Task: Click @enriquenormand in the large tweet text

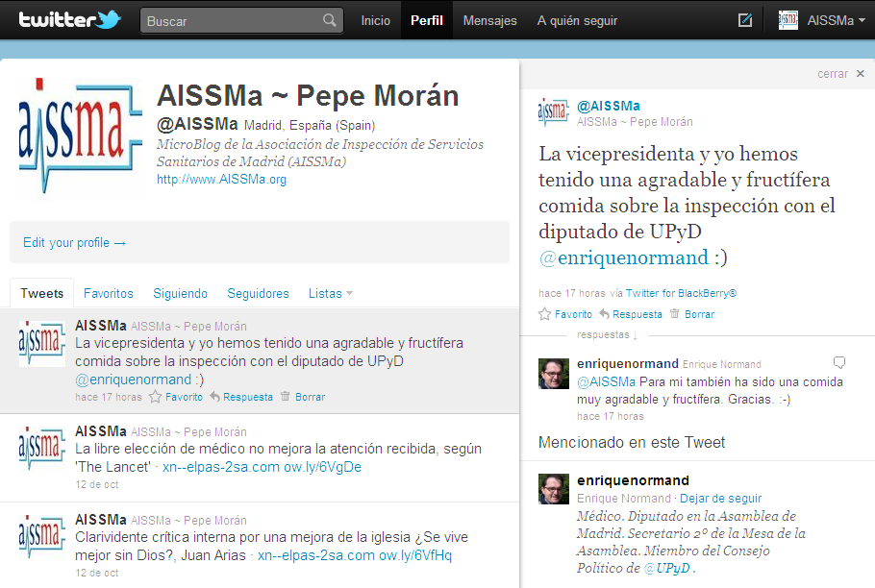Action: point(623,257)
